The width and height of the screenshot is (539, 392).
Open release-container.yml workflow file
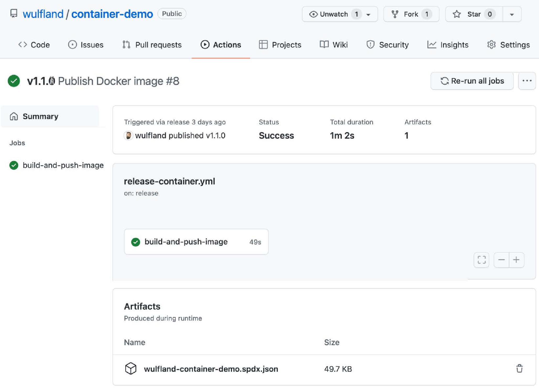pyautogui.click(x=169, y=181)
